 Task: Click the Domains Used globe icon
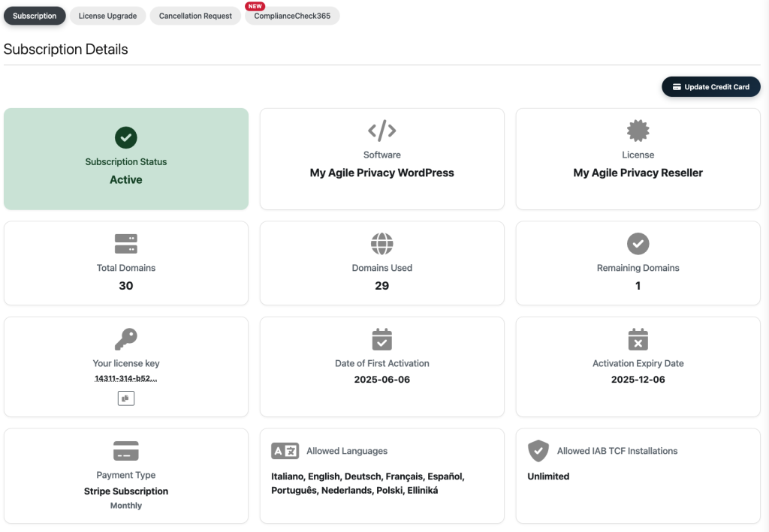(381, 244)
